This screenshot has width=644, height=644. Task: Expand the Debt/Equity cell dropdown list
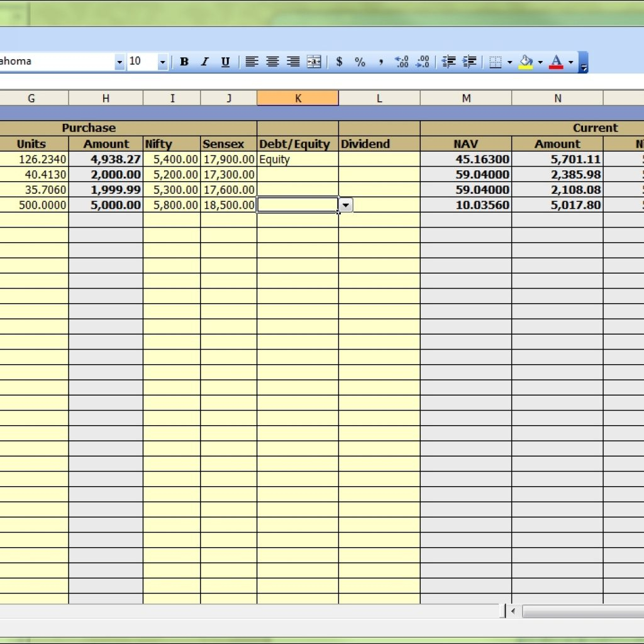[346, 205]
